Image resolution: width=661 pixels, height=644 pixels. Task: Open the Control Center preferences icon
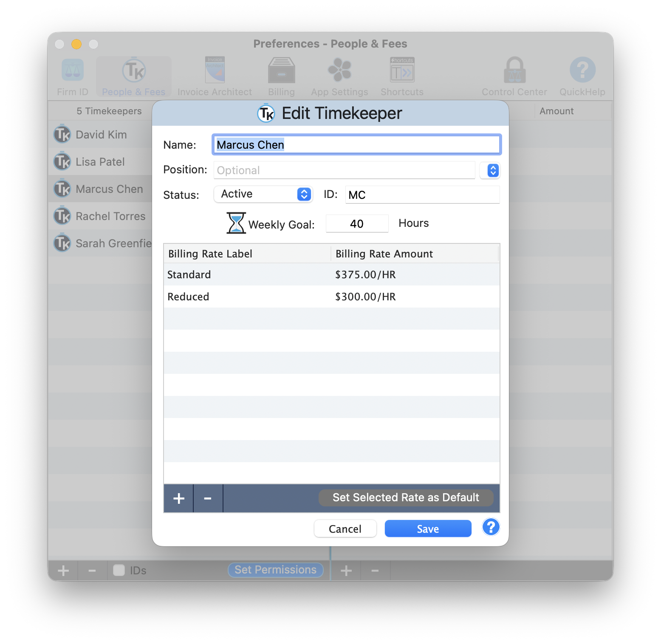pos(514,75)
